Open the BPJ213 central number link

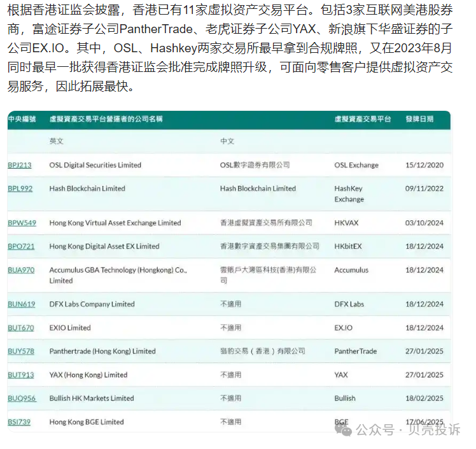[20, 165]
